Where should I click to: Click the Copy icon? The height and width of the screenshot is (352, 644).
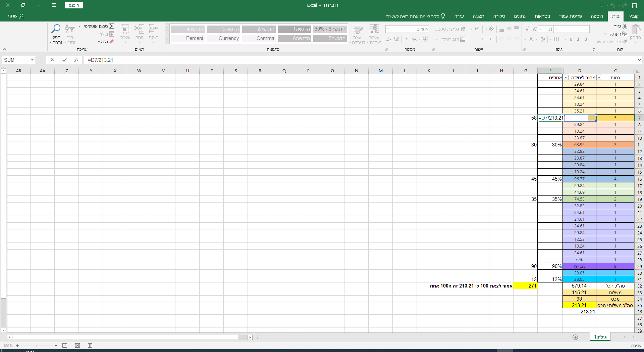click(625, 34)
